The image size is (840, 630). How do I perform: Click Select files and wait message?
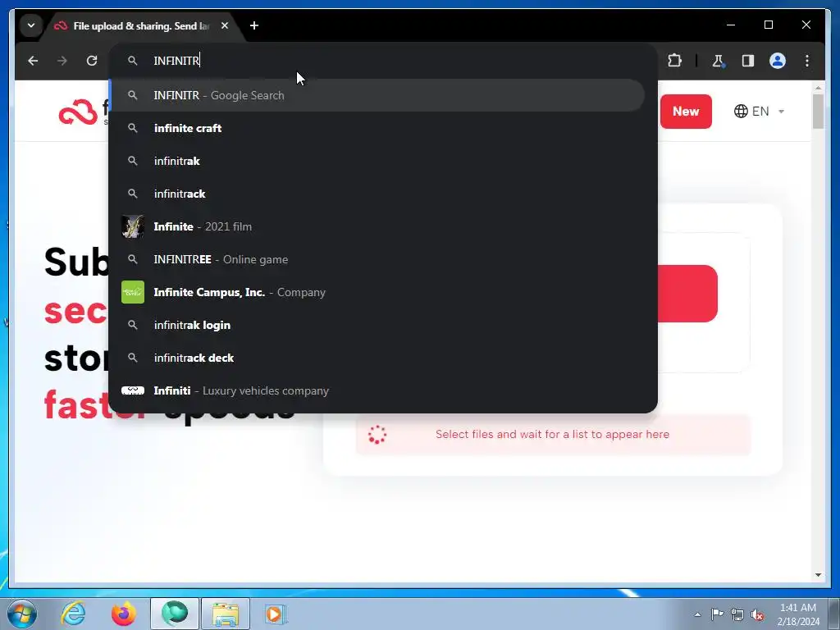552,435
